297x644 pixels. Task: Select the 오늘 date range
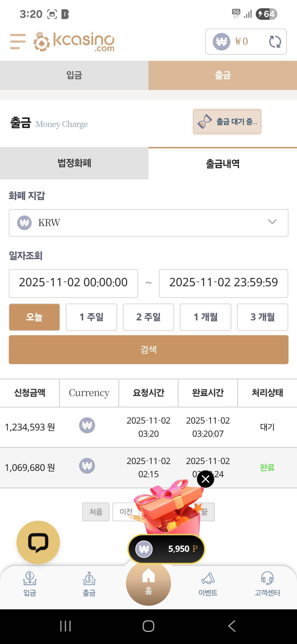click(34, 317)
